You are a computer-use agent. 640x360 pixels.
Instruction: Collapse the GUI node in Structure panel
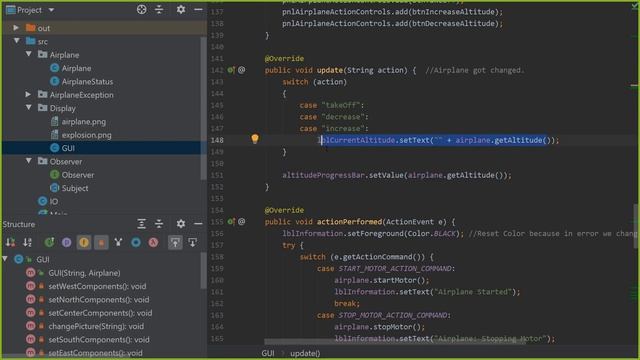pos(5,259)
